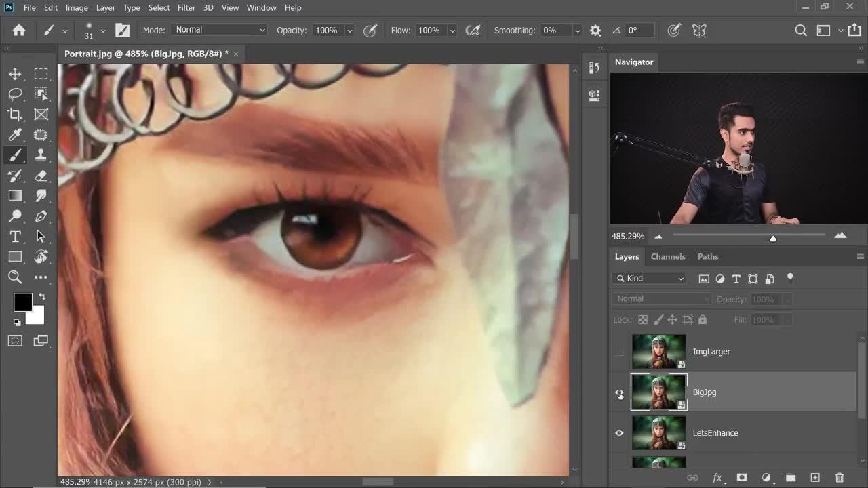
Task: Create a new group folder
Action: (791, 478)
